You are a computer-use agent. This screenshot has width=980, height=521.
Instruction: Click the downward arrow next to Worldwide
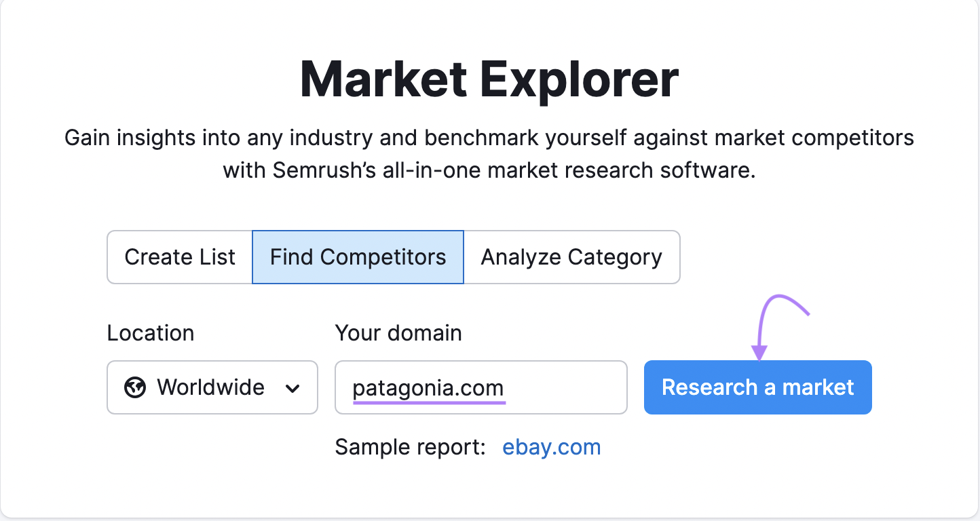pos(293,387)
